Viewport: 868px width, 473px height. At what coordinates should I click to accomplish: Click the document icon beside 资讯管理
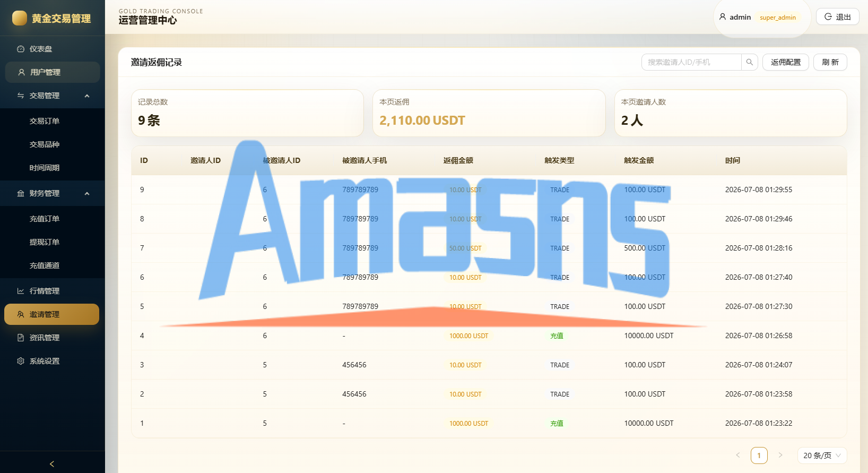tap(21, 338)
